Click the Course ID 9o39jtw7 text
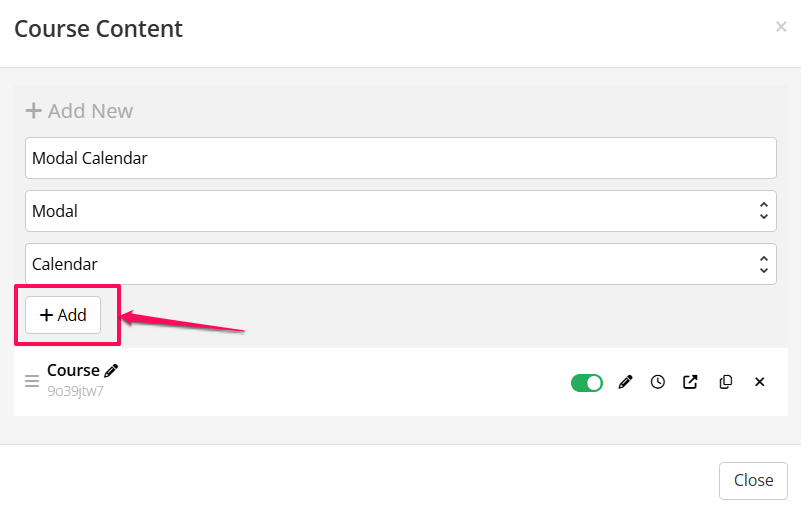The height and width of the screenshot is (510, 801). coord(75,391)
